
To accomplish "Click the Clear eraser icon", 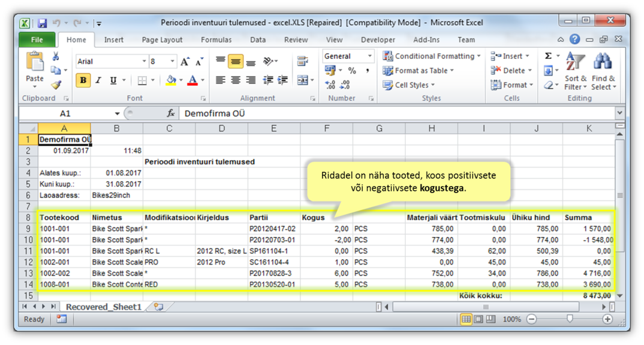I will coord(548,85).
